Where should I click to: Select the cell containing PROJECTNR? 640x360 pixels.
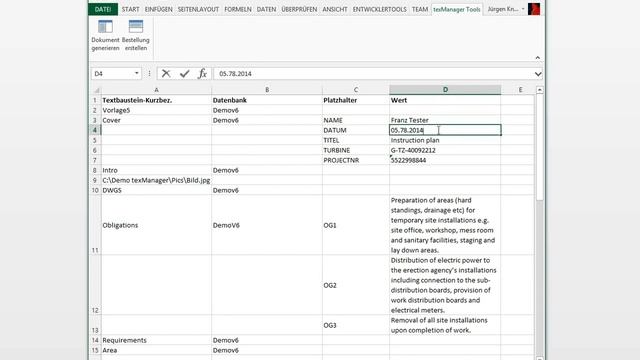click(x=356, y=160)
